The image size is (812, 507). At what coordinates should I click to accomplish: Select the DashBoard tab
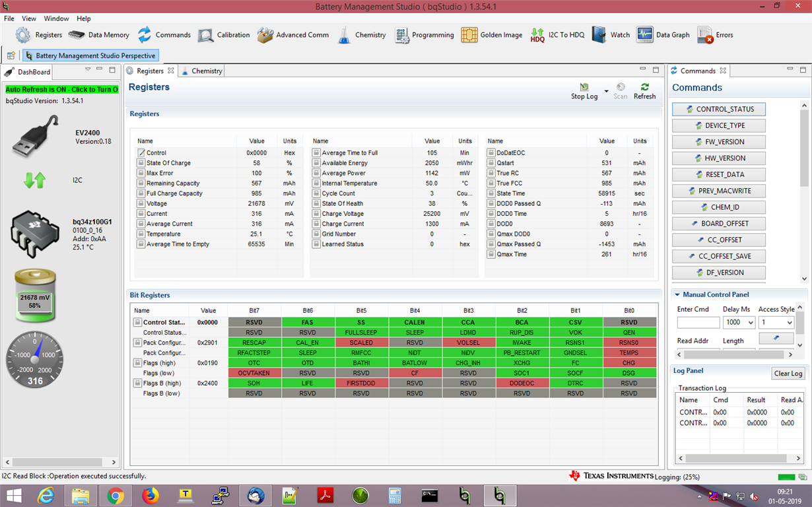coord(28,72)
